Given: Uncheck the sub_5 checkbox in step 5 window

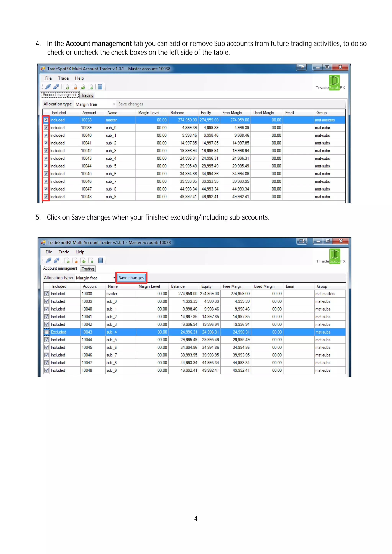Looking at the screenshot, I should [x=47, y=340].
